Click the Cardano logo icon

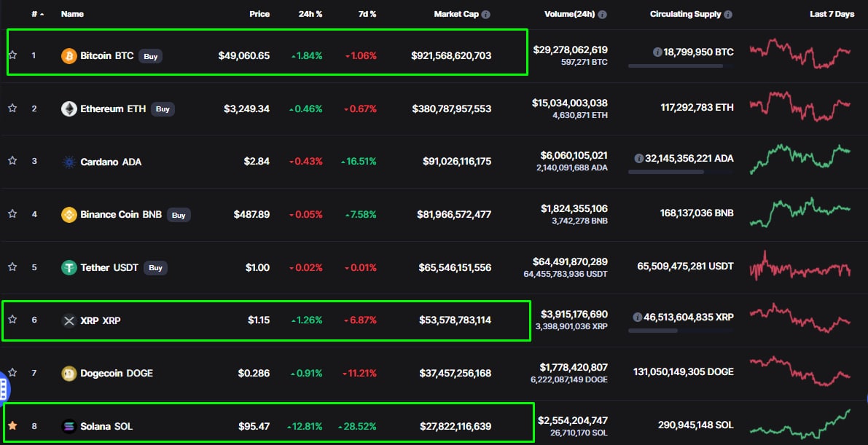69,162
